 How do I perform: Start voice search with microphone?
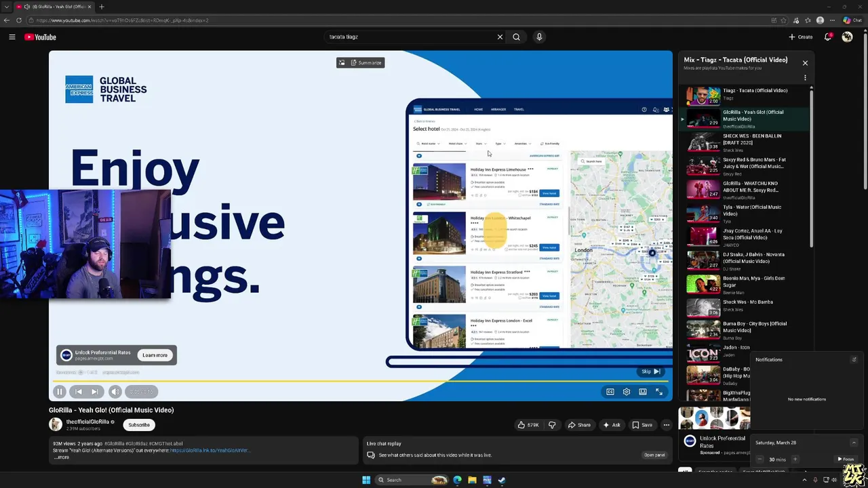[x=539, y=37]
